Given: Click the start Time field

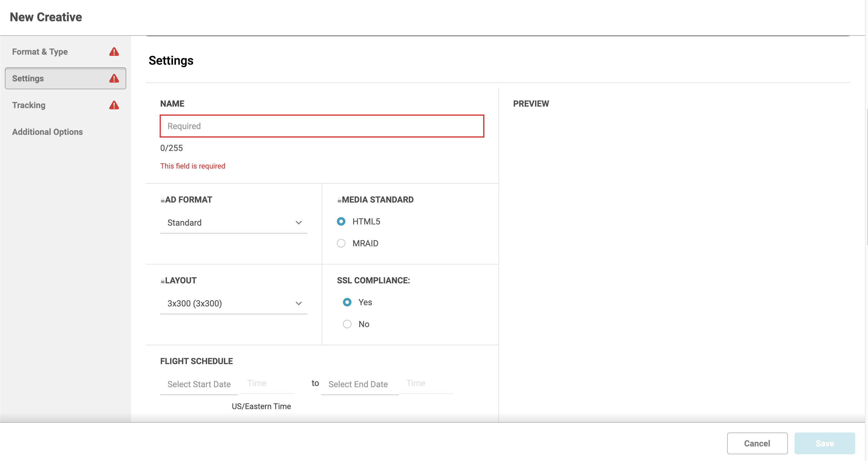Looking at the screenshot, I should (x=267, y=384).
